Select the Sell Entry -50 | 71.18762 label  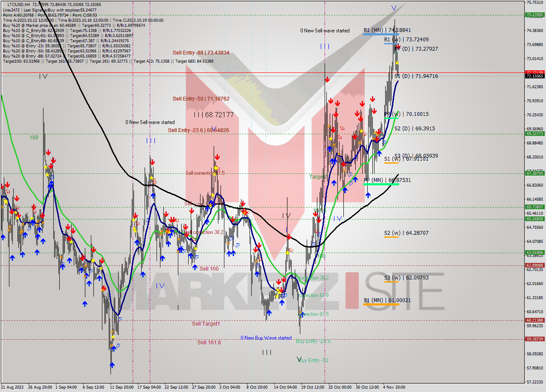click(x=201, y=99)
